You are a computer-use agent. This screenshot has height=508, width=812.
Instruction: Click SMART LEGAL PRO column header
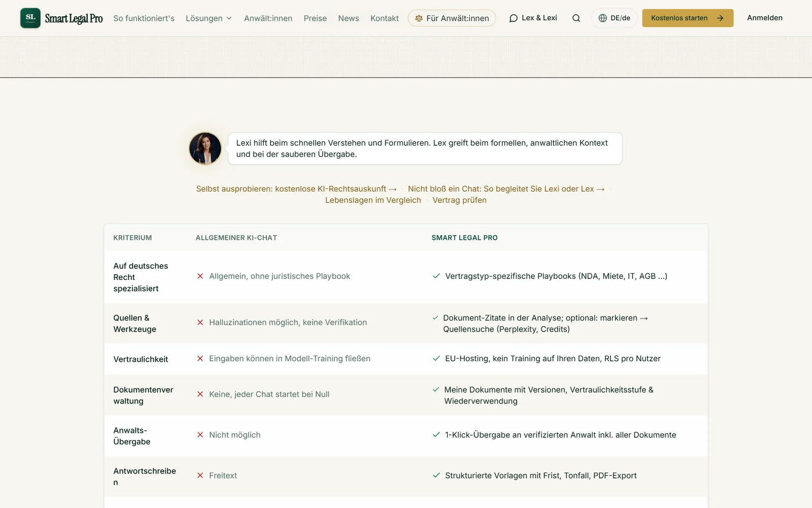click(464, 238)
